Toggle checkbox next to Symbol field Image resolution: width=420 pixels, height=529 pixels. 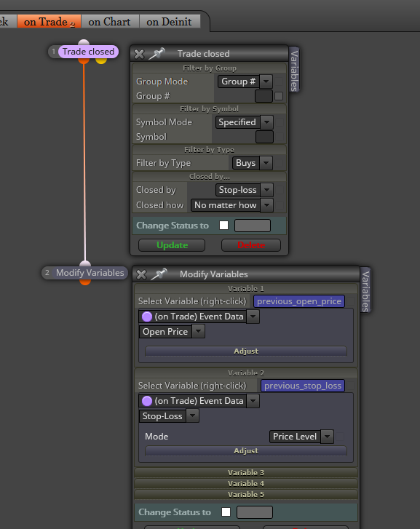pos(280,137)
